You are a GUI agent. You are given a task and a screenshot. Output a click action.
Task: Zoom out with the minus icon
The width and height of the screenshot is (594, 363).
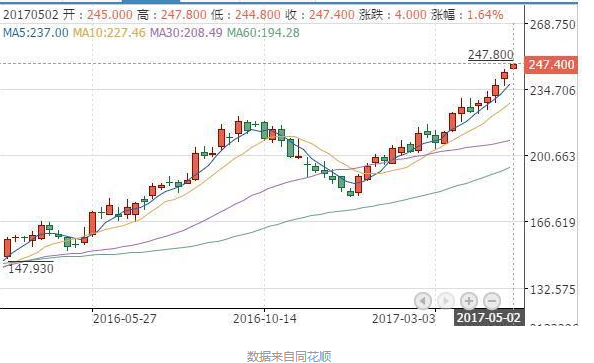pos(492,301)
